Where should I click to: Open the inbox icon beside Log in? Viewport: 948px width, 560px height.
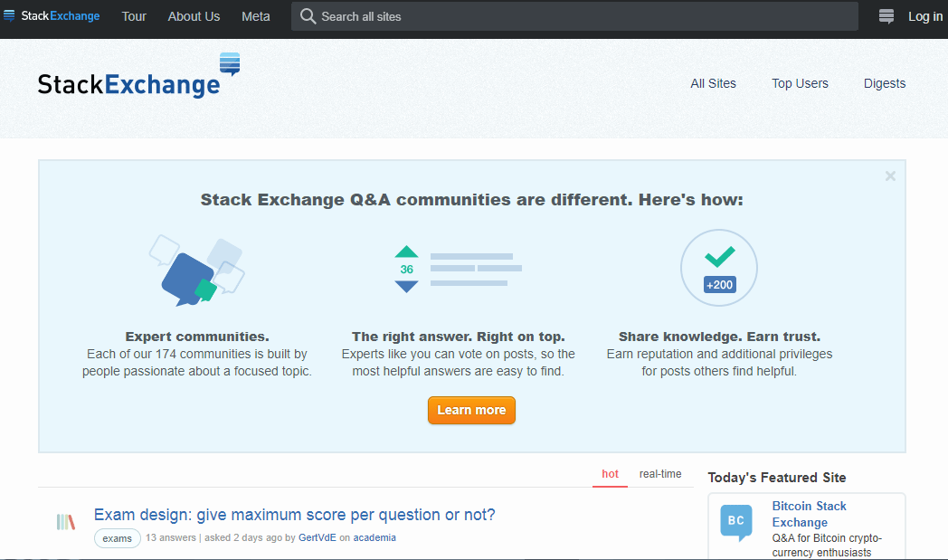(x=886, y=16)
